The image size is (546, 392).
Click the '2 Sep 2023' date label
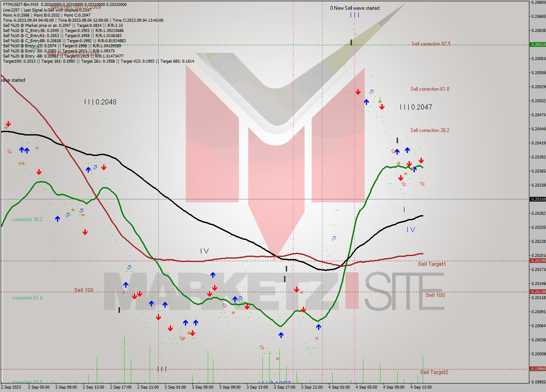[x=11, y=387]
